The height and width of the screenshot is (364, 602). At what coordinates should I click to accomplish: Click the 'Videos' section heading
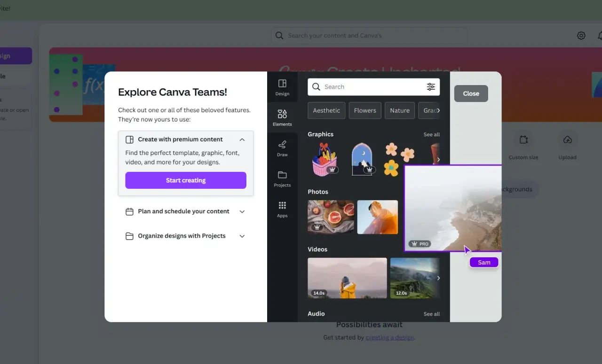pyautogui.click(x=317, y=249)
